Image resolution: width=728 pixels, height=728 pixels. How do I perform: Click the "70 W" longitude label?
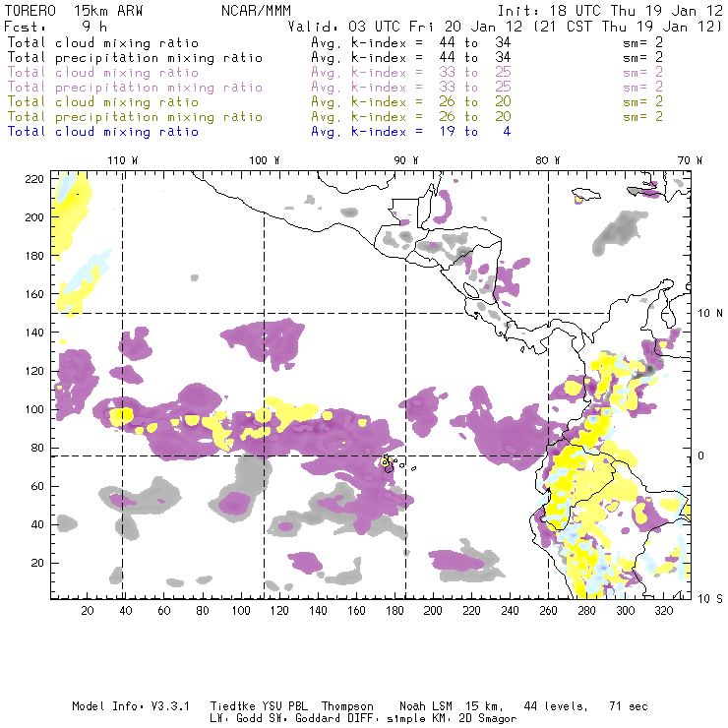[x=690, y=160]
